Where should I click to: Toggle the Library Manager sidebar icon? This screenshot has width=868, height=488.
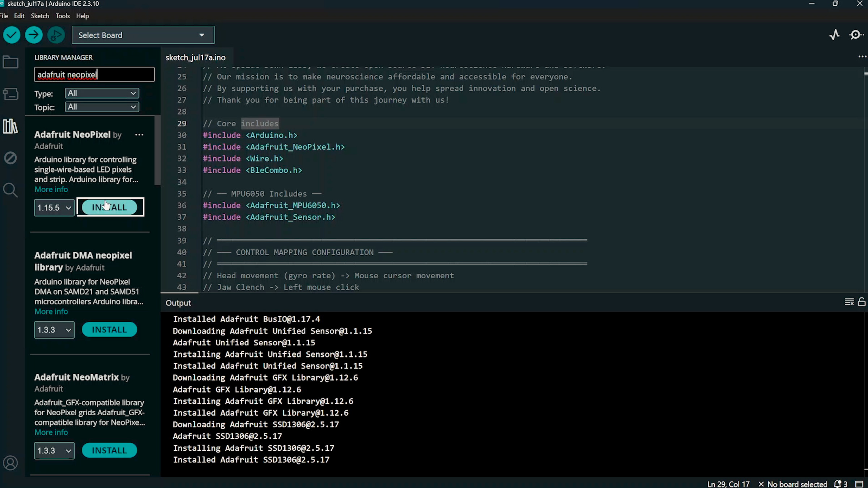(x=10, y=126)
